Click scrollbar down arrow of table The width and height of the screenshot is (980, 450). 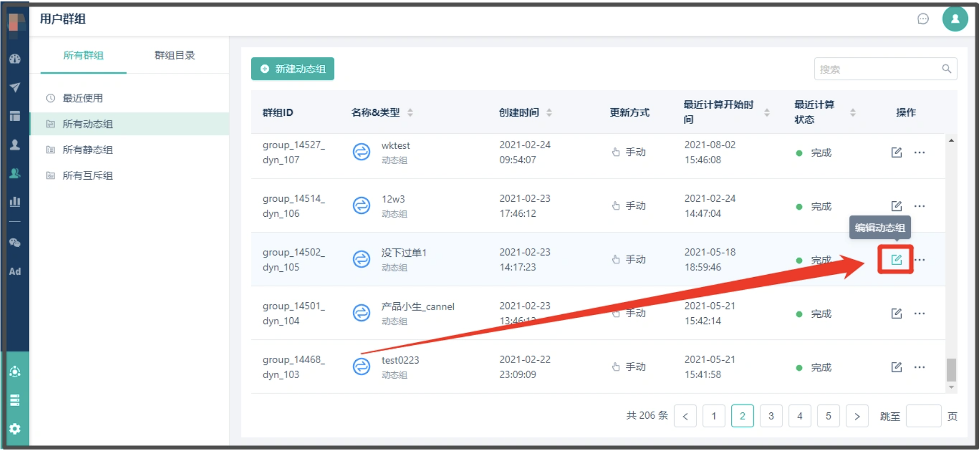(951, 387)
